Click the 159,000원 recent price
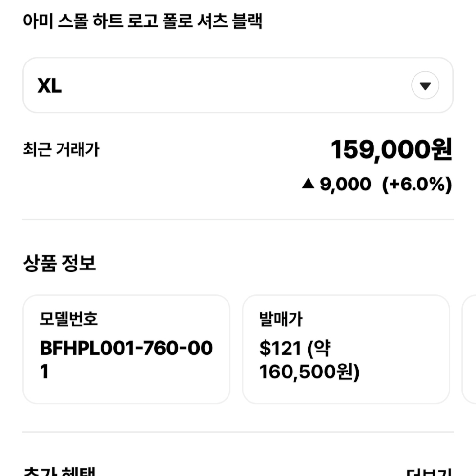The width and height of the screenshot is (476, 476). (x=392, y=150)
